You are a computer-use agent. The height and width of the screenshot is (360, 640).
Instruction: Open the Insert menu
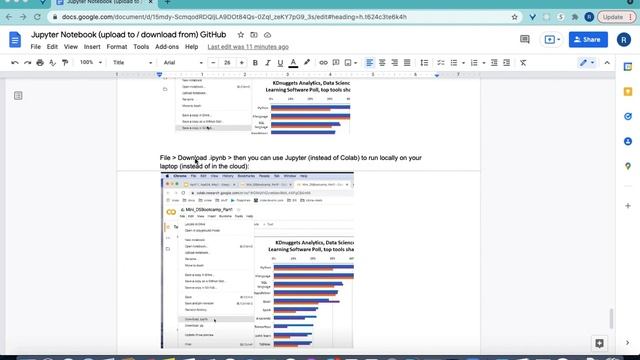(x=92, y=47)
